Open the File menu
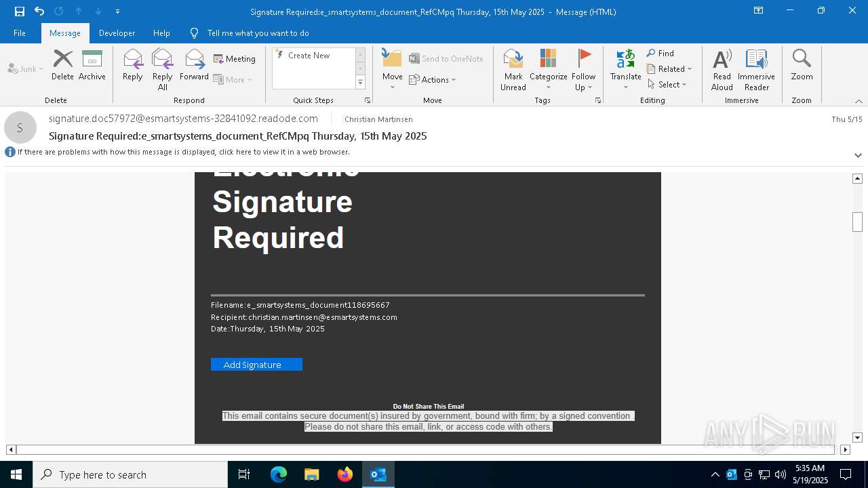This screenshot has width=868, height=488. (20, 33)
